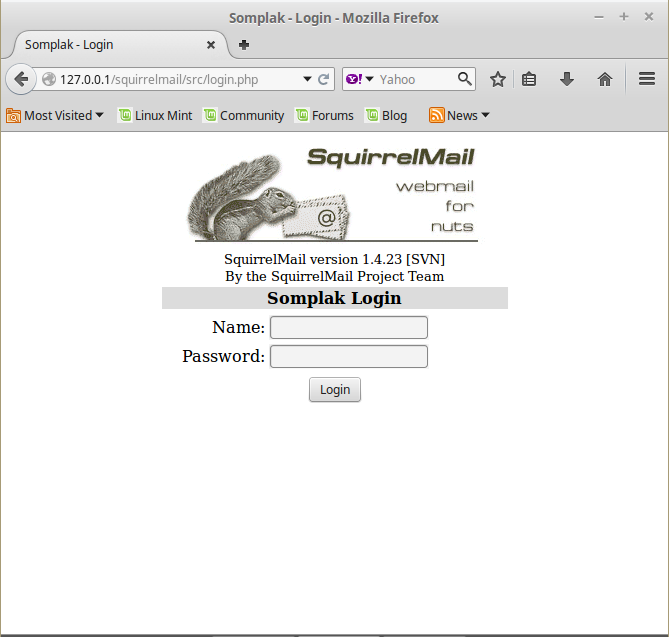This screenshot has height=637, width=669.
Task: Click the 'Somplak Login' heading
Action: (x=334, y=298)
